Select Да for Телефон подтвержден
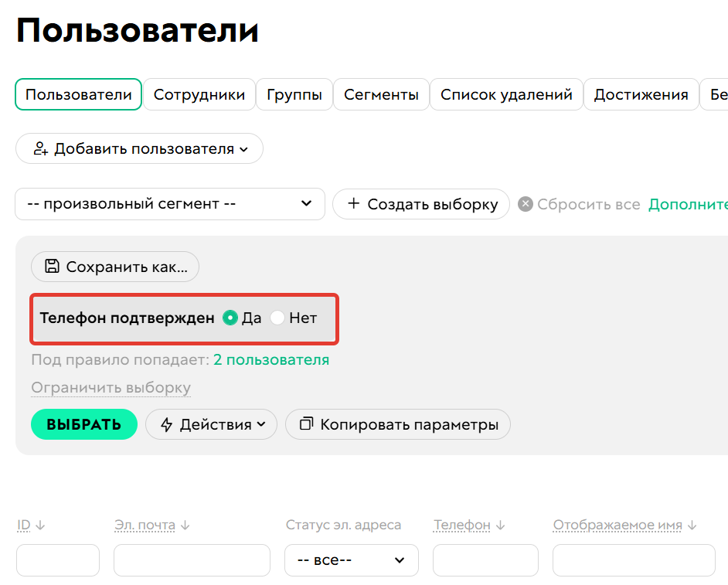Image resolution: width=728 pixels, height=585 pixels. (x=231, y=318)
